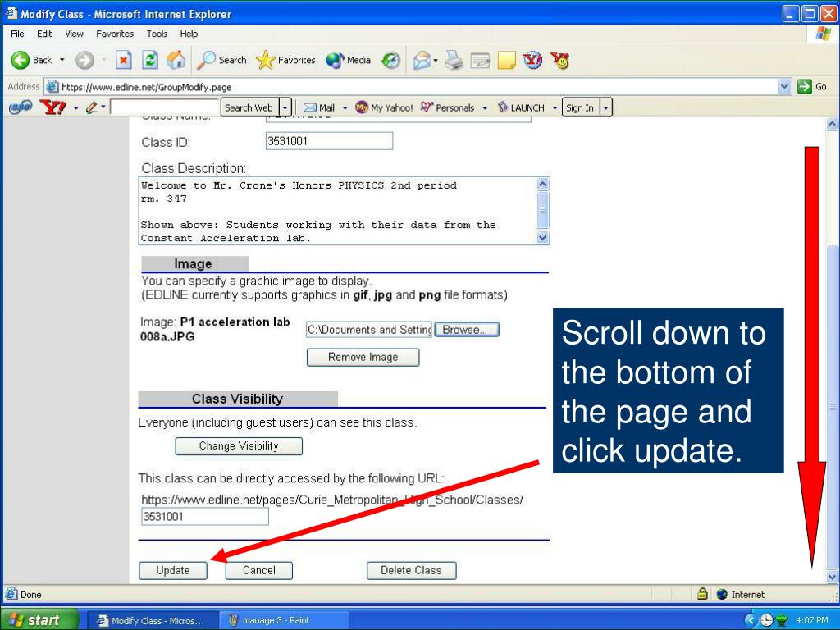Go to the Home page icon
Image resolution: width=840 pixels, height=630 pixels.
click(x=176, y=60)
